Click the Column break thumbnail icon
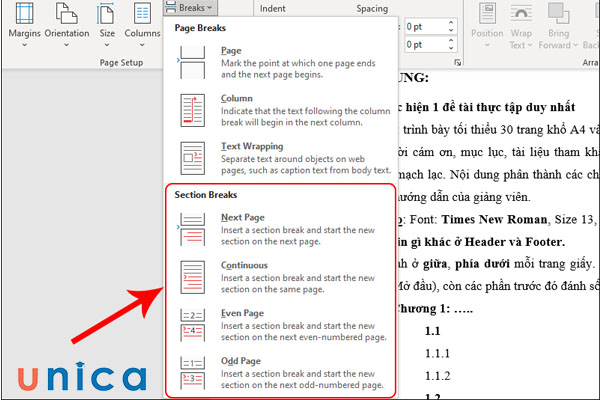This screenshot has height=400, width=600. [x=192, y=110]
